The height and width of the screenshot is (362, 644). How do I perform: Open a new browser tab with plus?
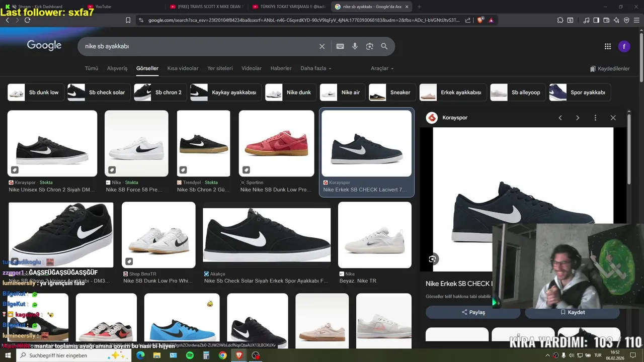(x=419, y=7)
